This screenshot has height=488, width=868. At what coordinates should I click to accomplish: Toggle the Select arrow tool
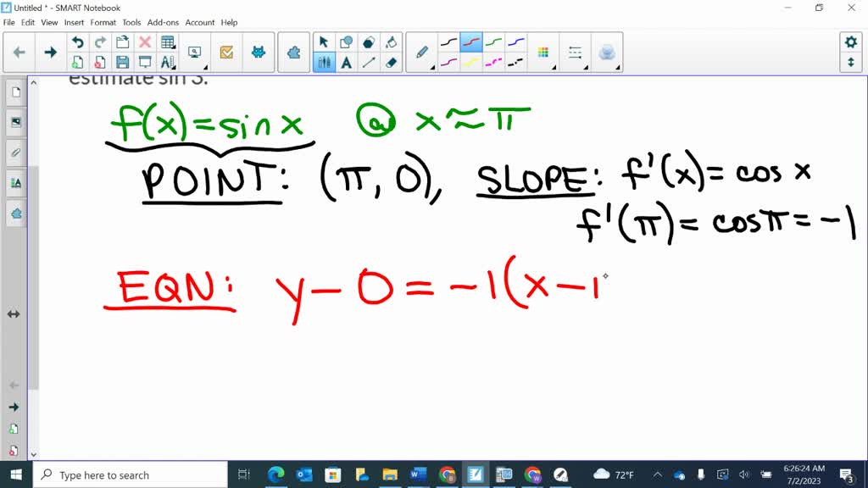pyautogui.click(x=324, y=41)
